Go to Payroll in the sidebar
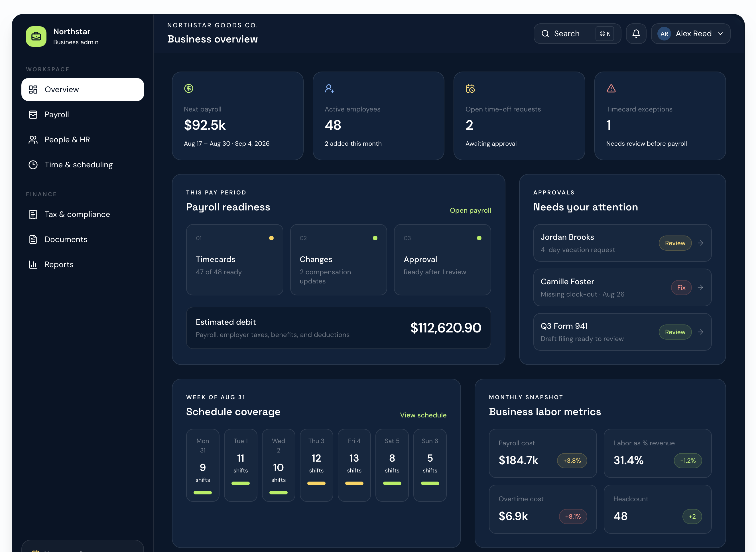The width and height of the screenshot is (756, 552). (x=82, y=115)
